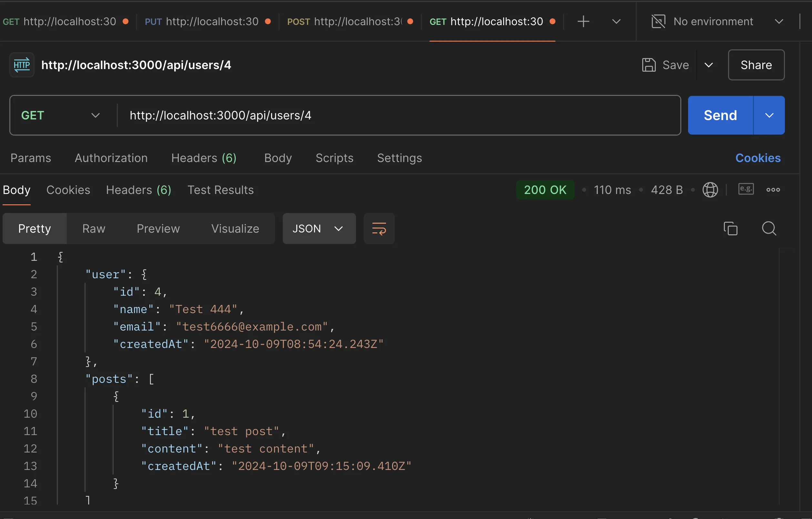The height and width of the screenshot is (519, 812).
Task: Open the JSON format dropdown
Action: [x=319, y=229]
